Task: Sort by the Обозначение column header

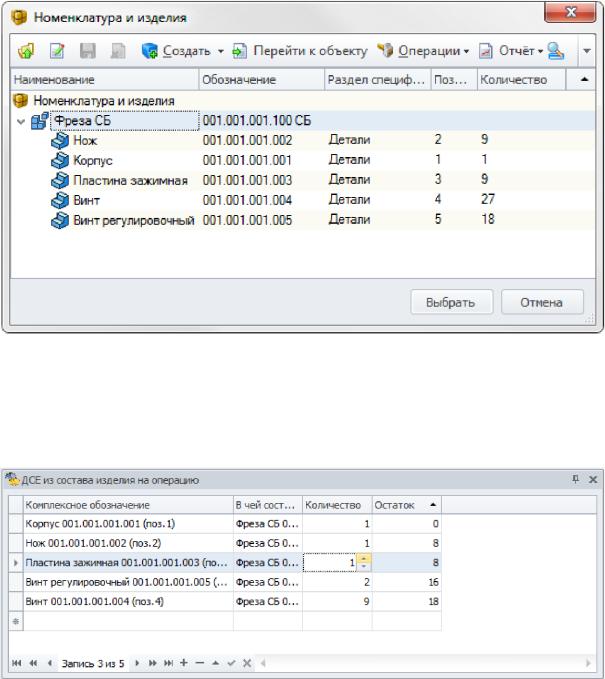Action: tap(262, 80)
